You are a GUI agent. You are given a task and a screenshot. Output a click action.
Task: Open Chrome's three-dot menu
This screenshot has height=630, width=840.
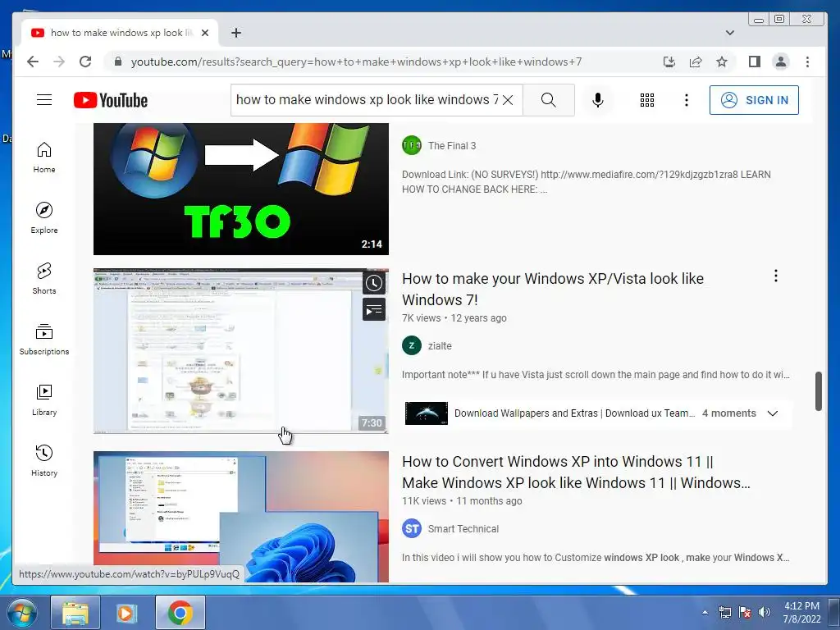[807, 62]
